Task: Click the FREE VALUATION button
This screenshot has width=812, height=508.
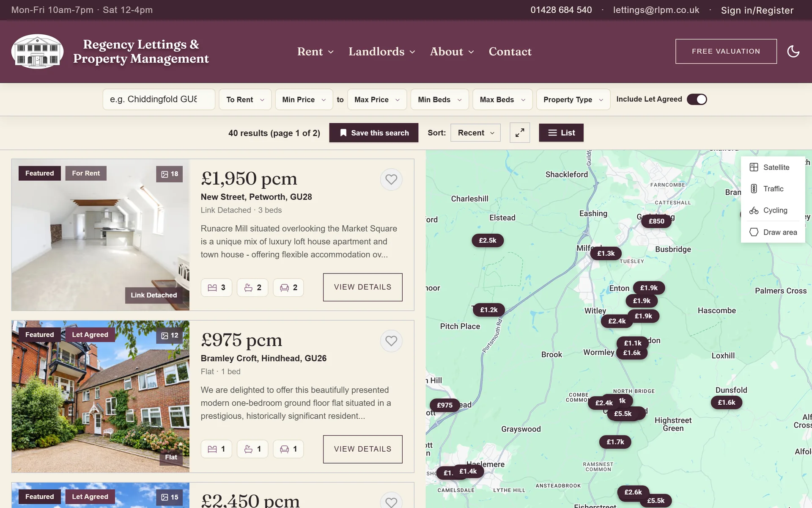Action: tap(726, 51)
